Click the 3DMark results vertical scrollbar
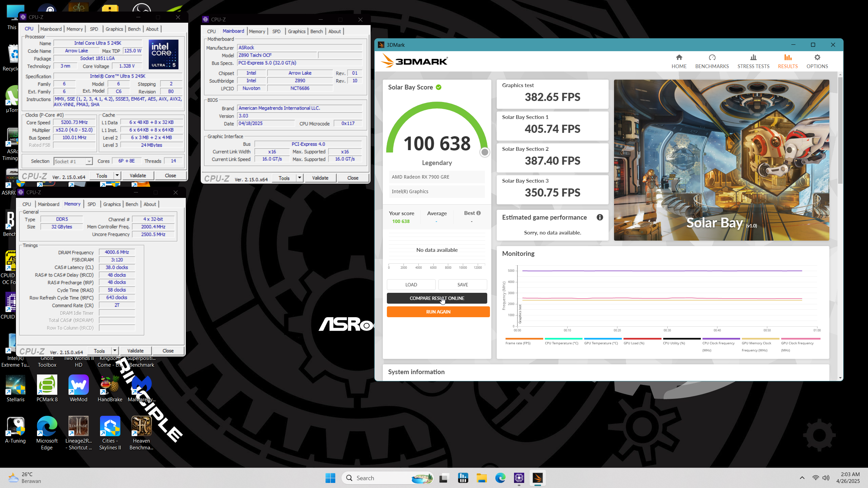868x488 pixels. [x=840, y=130]
